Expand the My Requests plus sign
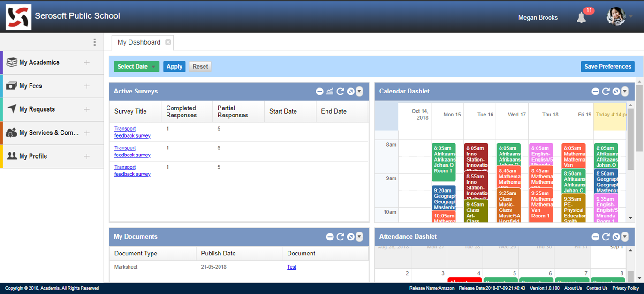Image resolution: width=644 pixels, height=294 pixels. coord(87,109)
